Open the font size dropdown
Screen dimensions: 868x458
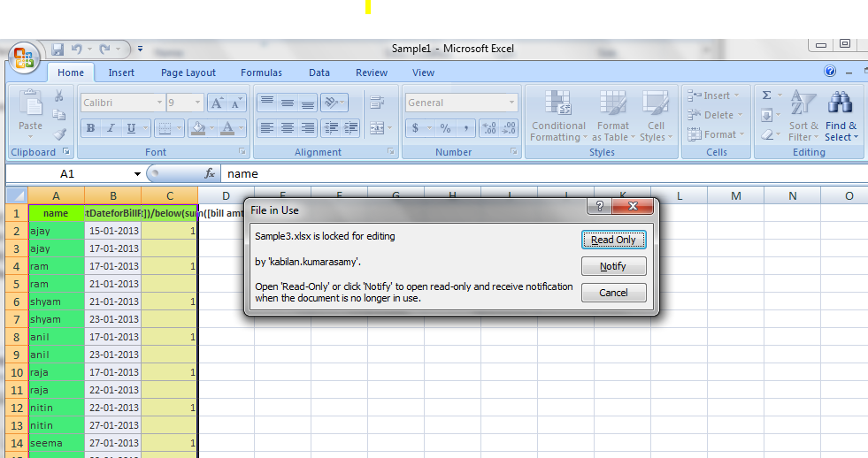point(197,103)
